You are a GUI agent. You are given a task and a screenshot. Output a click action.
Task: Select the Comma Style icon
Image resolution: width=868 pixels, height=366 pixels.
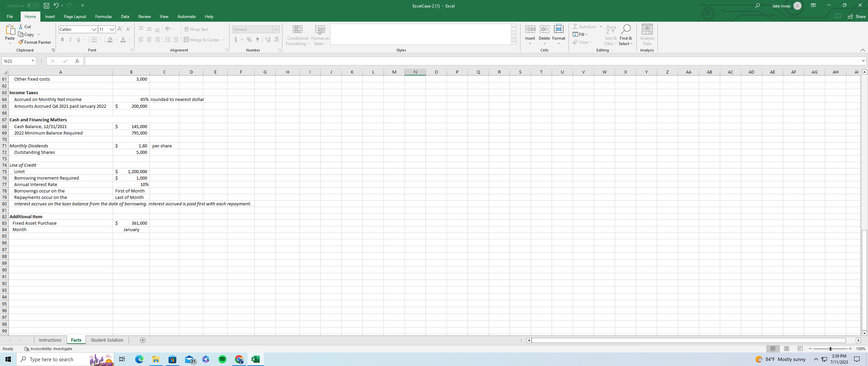[x=257, y=40]
